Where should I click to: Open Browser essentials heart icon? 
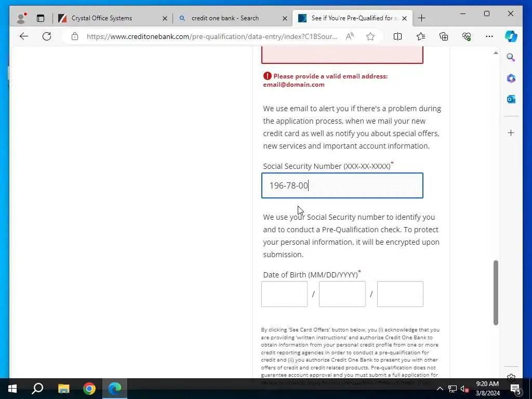coord(467,36)
